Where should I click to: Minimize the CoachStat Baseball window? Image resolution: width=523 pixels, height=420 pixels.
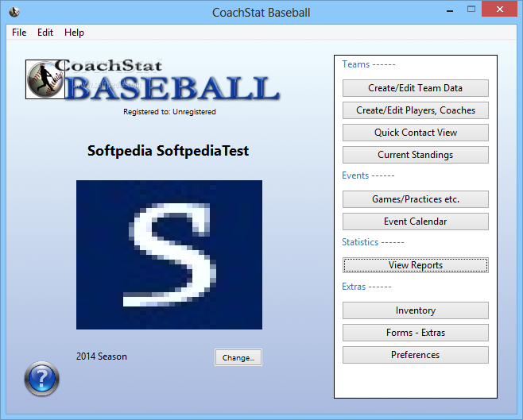[x=450, y=10]
